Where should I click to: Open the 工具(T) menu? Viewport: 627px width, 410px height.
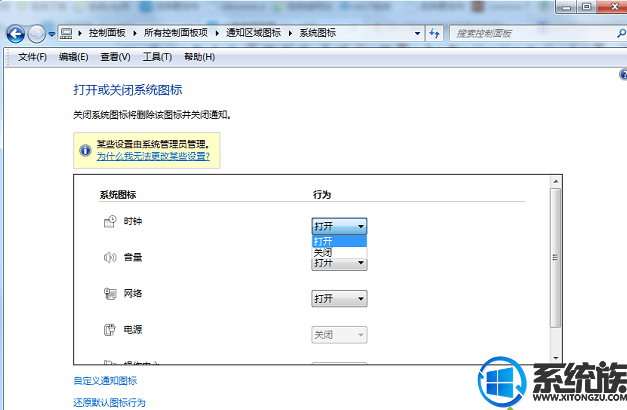(158, 57)
